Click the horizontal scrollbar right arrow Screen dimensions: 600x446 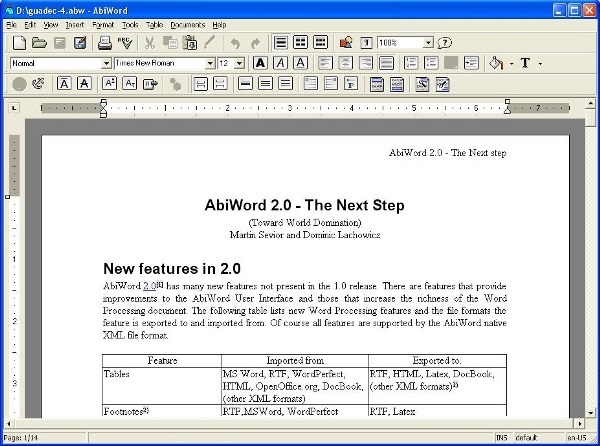[x=580, y=423]
